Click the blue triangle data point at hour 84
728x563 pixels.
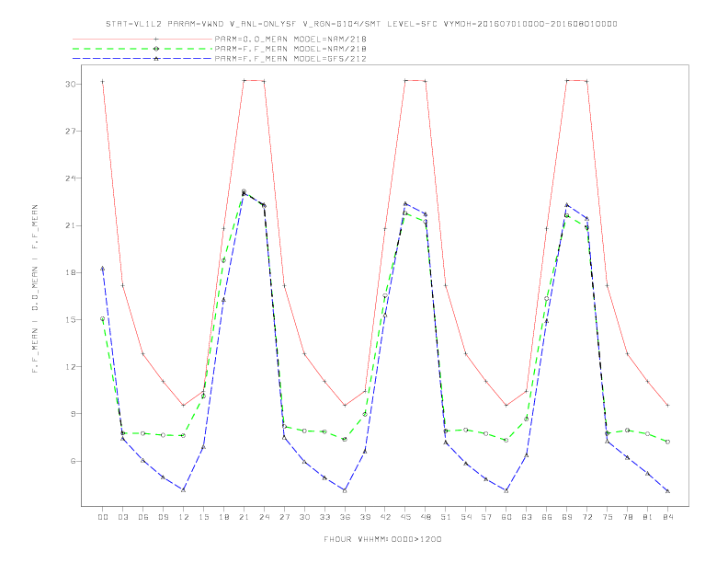pyautogui.click(x=667, y=491)
